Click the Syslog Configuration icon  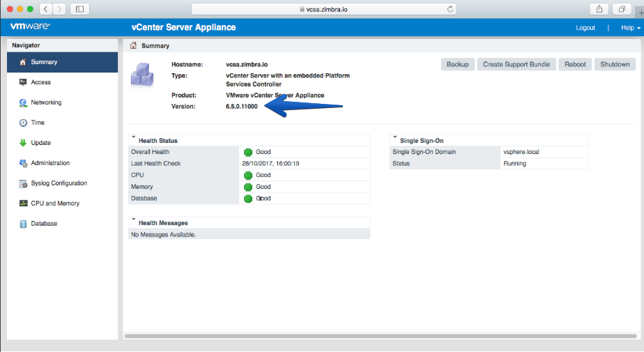(23, 183)
